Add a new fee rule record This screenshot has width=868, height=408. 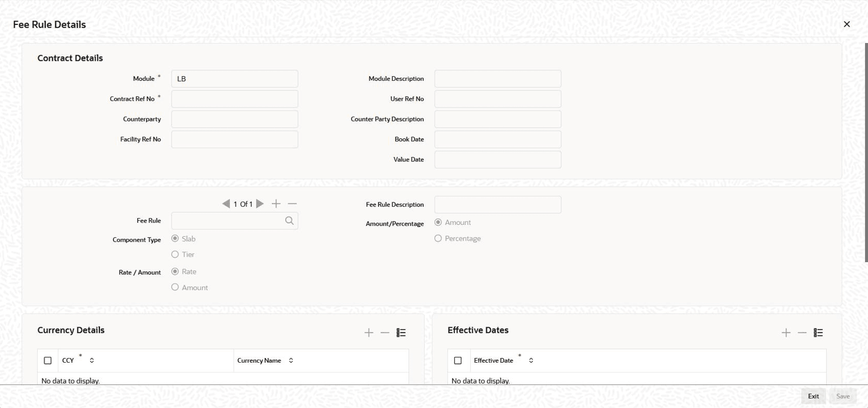pos(276,204)
